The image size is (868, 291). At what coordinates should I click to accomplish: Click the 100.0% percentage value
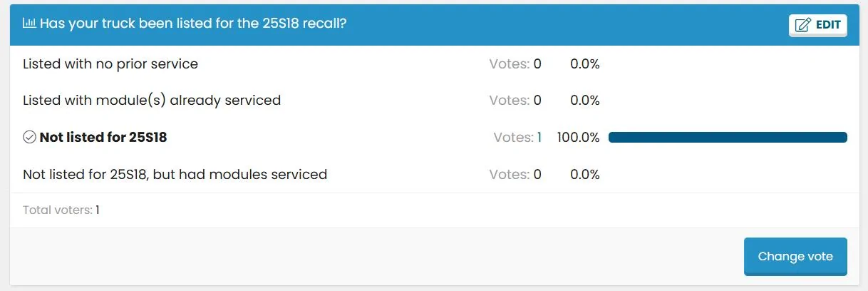pos(578,137)
